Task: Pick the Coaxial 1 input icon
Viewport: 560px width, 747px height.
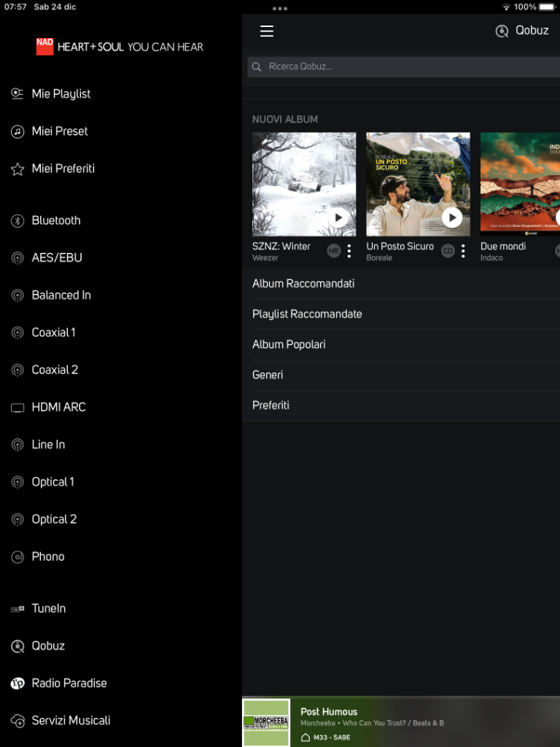Action: [x=17, y=333]
